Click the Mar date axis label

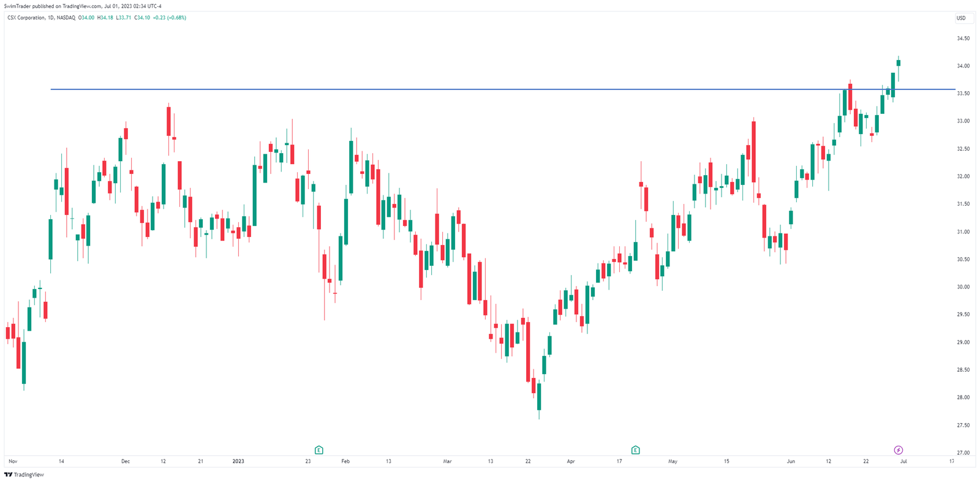pyautogui.click(x=447, y=461)
